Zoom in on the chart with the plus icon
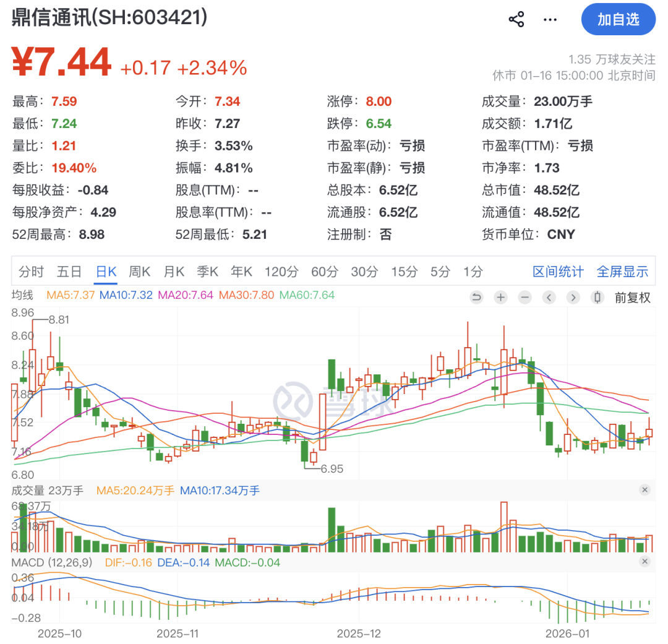 [500, 298]
